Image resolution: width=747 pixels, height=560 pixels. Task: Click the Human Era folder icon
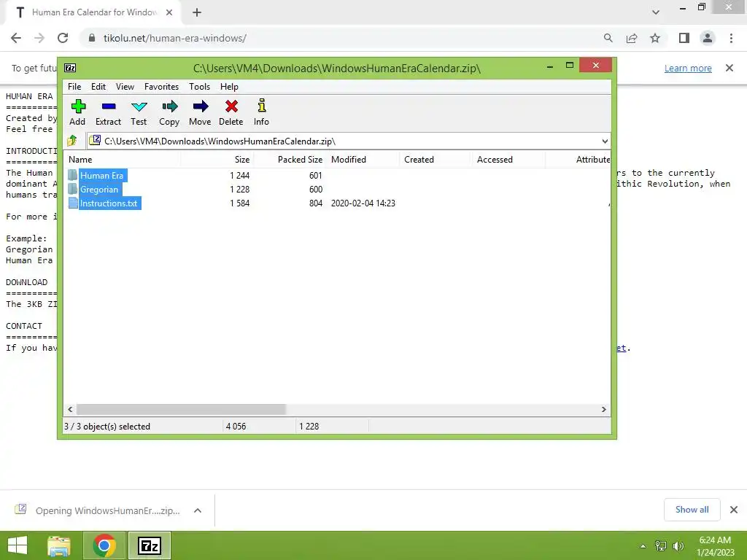72,175
